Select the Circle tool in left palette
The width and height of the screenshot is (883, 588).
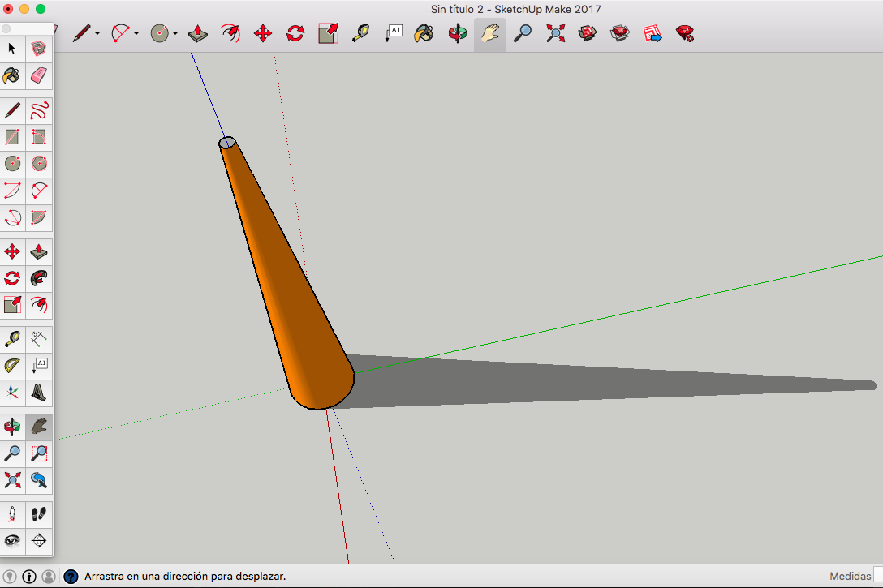tap(12, 164)
